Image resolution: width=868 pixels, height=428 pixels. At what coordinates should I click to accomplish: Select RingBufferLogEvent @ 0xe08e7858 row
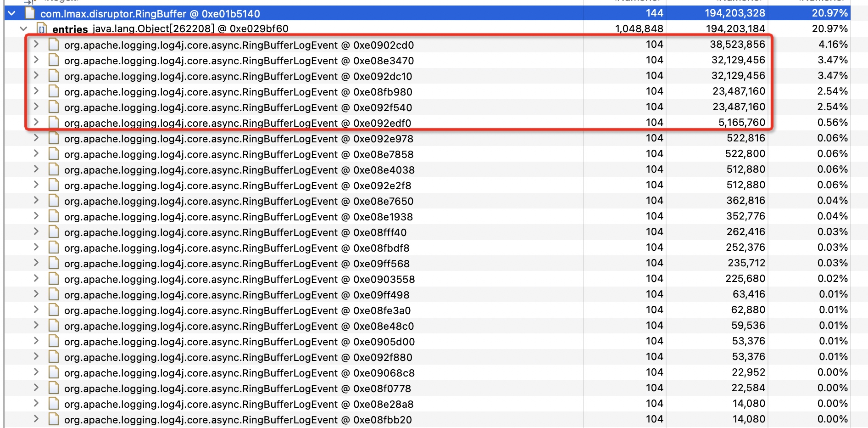(239, 154)
